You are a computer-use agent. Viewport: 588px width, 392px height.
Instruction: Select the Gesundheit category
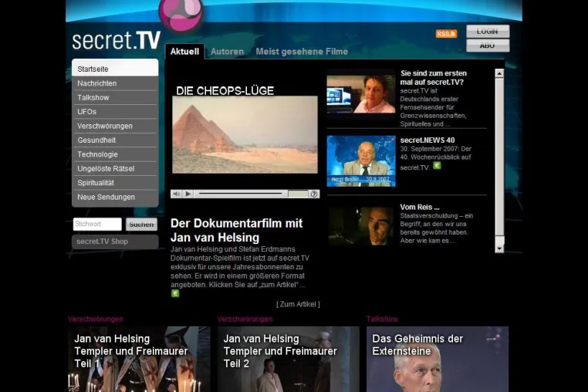[x=115, y=140]
